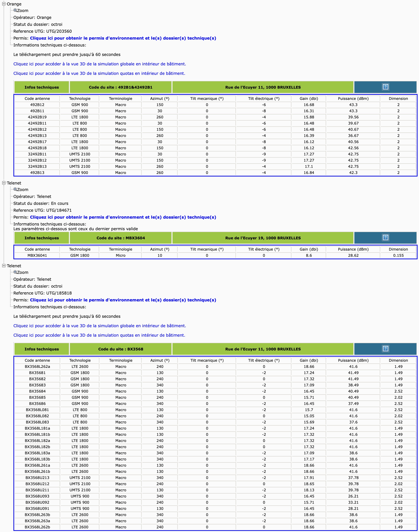Select 'Opérateur: Orange' tree row
Screen dimensions: 419x532
32,17
